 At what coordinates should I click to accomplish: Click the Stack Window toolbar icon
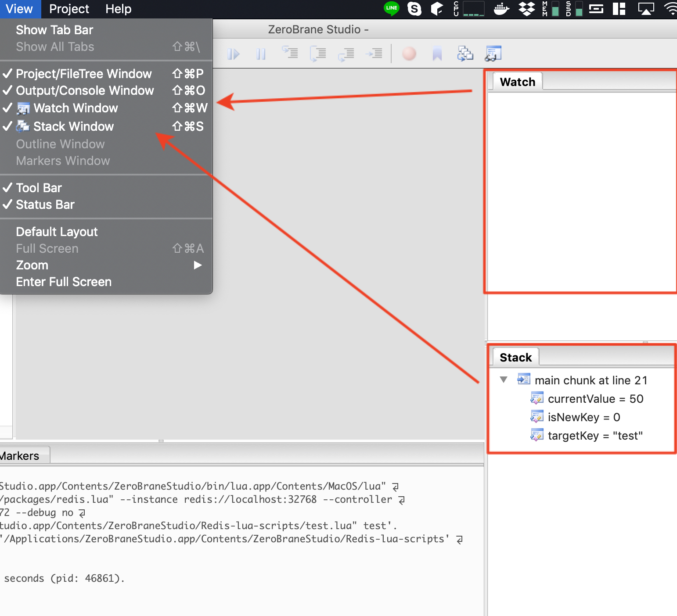tap(465, 54)
